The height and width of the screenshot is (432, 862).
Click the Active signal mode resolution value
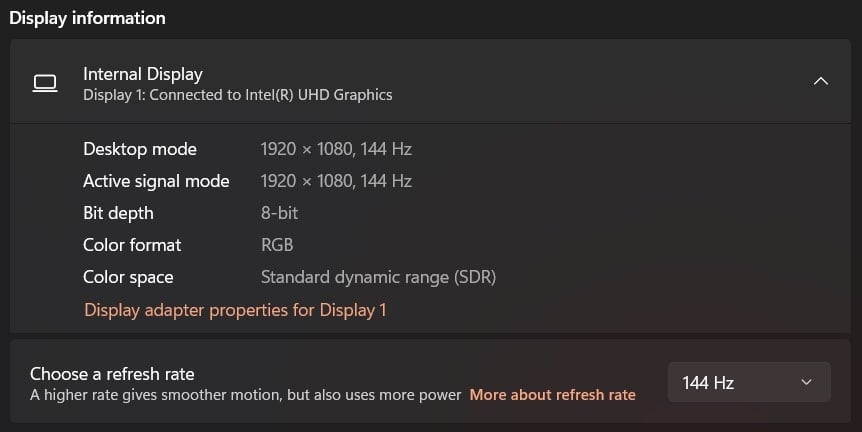pyautogui.click(x=336, y=181)
